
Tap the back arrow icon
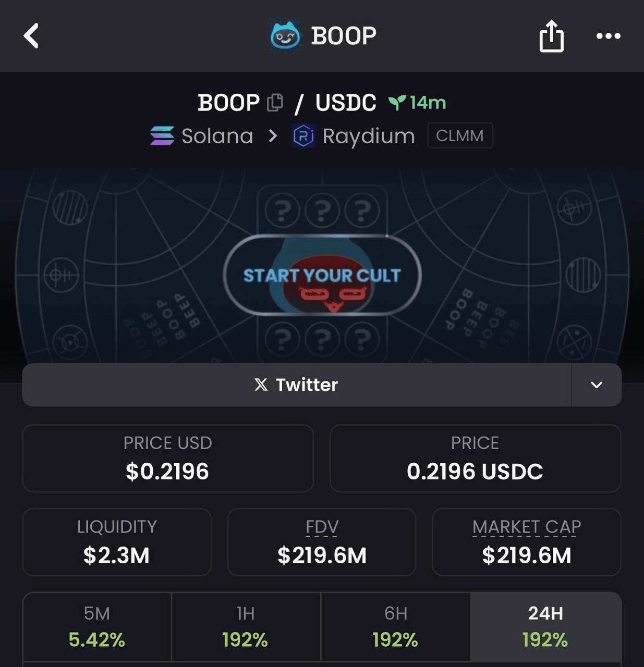click(x=31, y=36)
